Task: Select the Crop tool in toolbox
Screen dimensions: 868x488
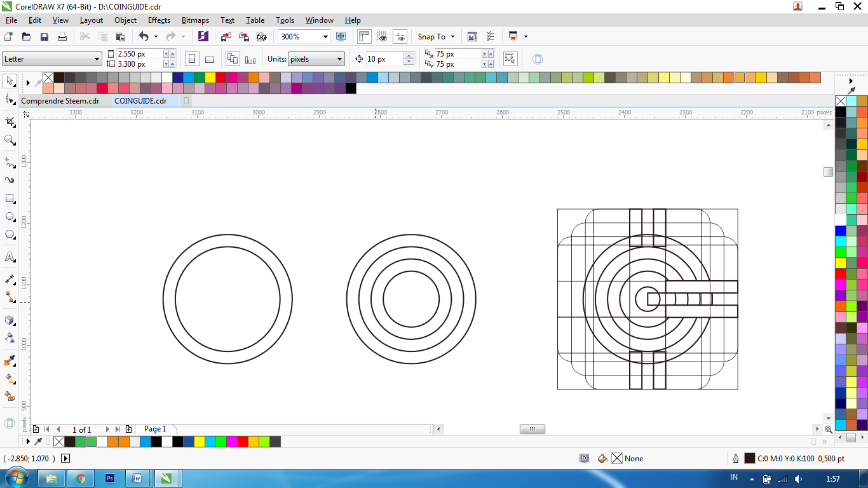Action: [x=9, y=122]
